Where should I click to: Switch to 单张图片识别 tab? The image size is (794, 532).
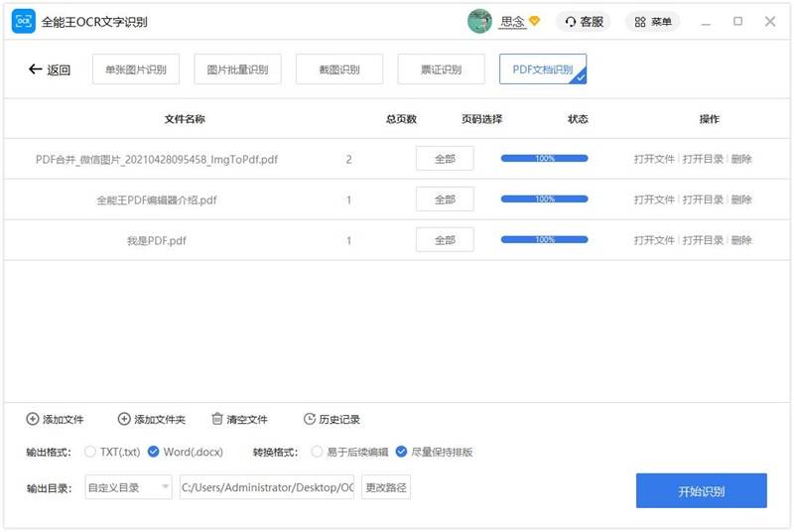pyautogui.click(x=136, y=69)
